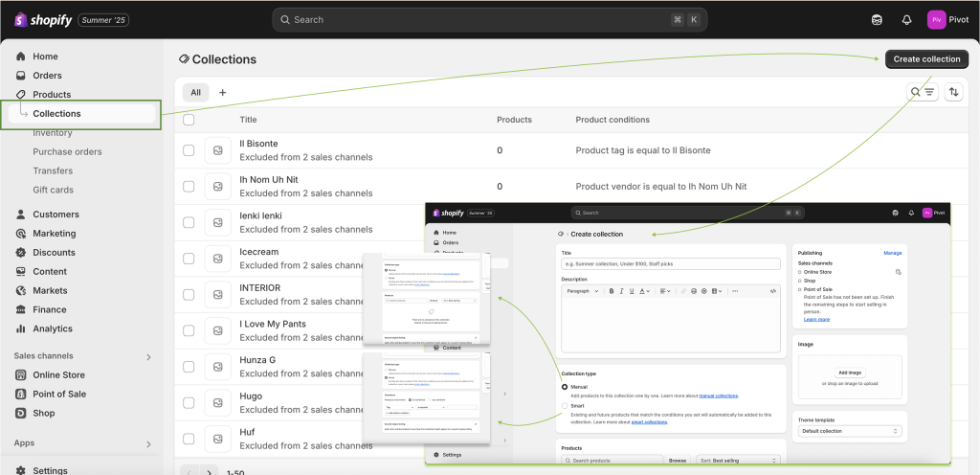Open the Paragraph style dropdown in inset editor
This screenshot has height=475, width=980.
(x=583, y=290)
